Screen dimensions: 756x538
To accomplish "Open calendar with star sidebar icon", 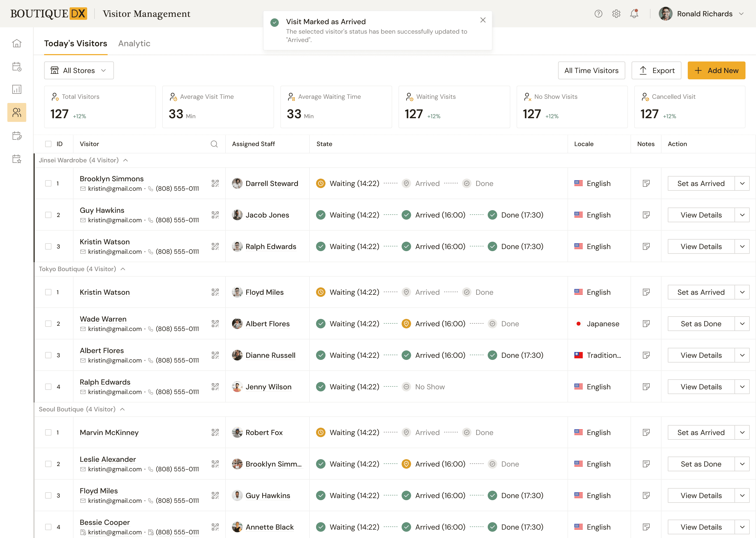I will (17, 159).
